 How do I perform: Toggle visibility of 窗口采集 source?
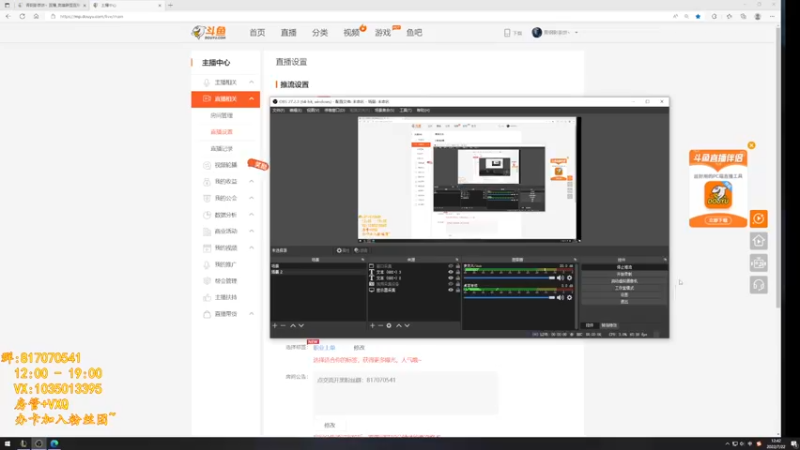(x=451, y=266)
